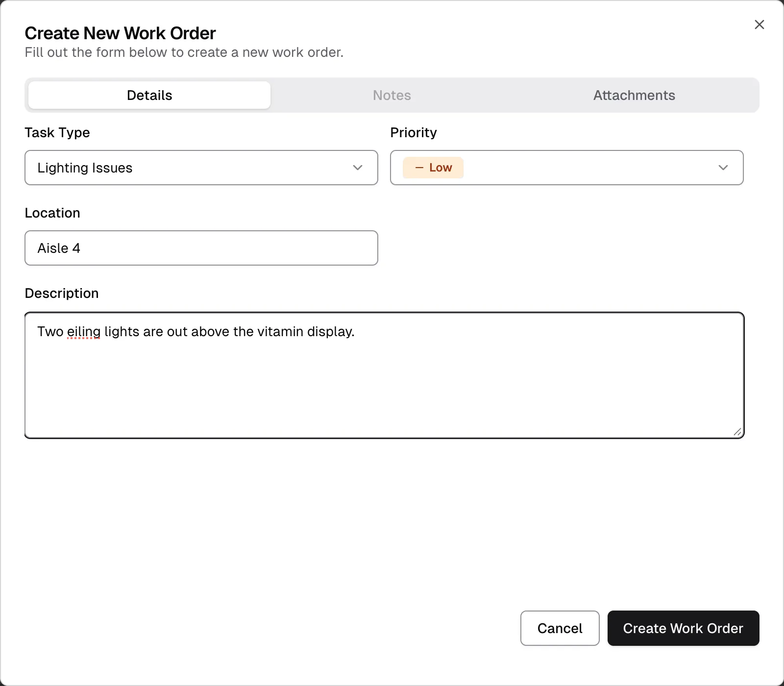Click into the Location field containing Aisle 4
The image size is (784, 686).
[x=201, y=248]
